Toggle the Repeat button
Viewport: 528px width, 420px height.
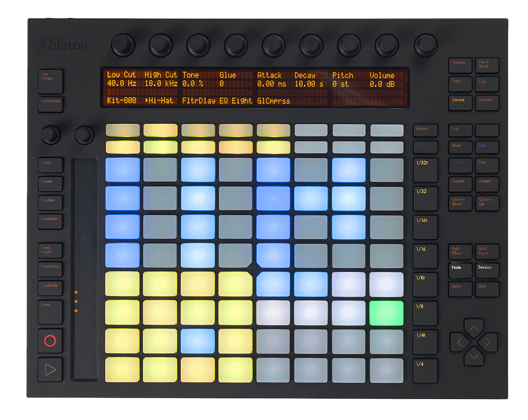coord(460,184)
